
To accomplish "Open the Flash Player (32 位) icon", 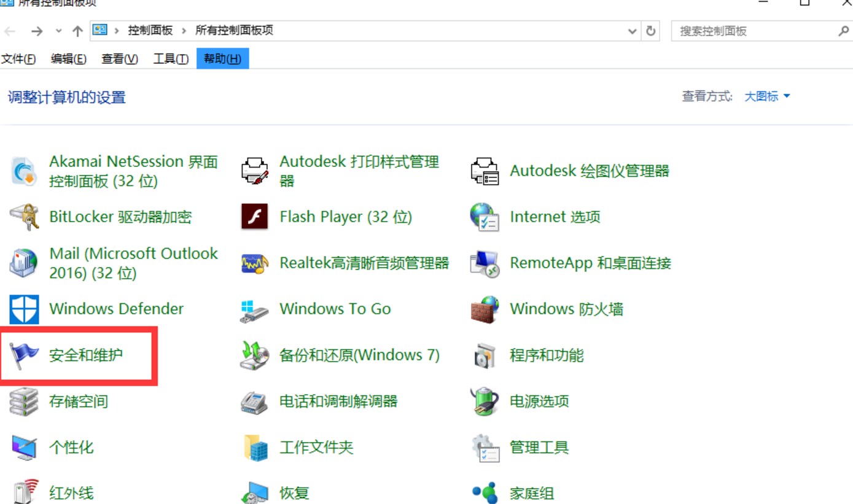I will click(255, 217).
